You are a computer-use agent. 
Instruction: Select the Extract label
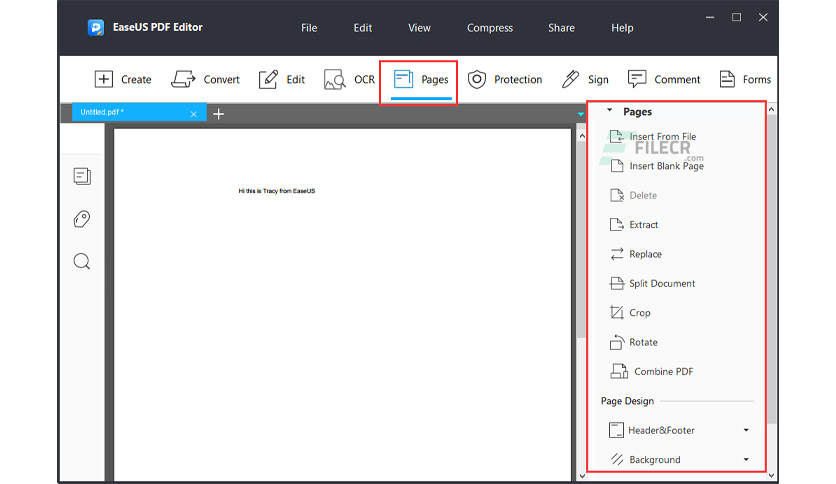(644, 224)
